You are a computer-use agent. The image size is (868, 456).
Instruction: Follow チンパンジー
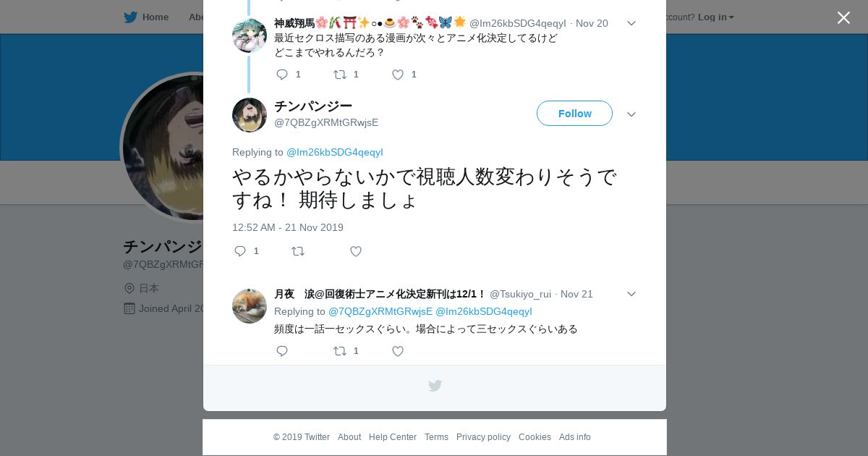(574, 114)
